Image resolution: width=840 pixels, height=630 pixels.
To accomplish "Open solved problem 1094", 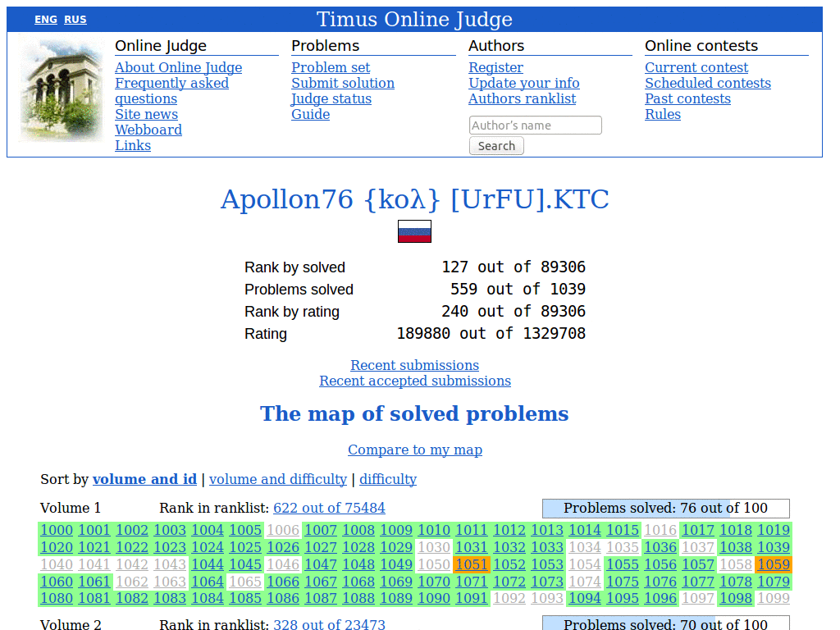I will [x=585, y=598].
